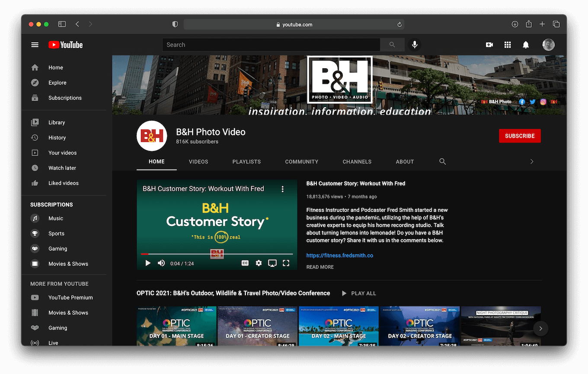Switch to the CHANNELS tab
Image resolution: width=588 pixels, height=374 pixels.
tap(357, 162)
